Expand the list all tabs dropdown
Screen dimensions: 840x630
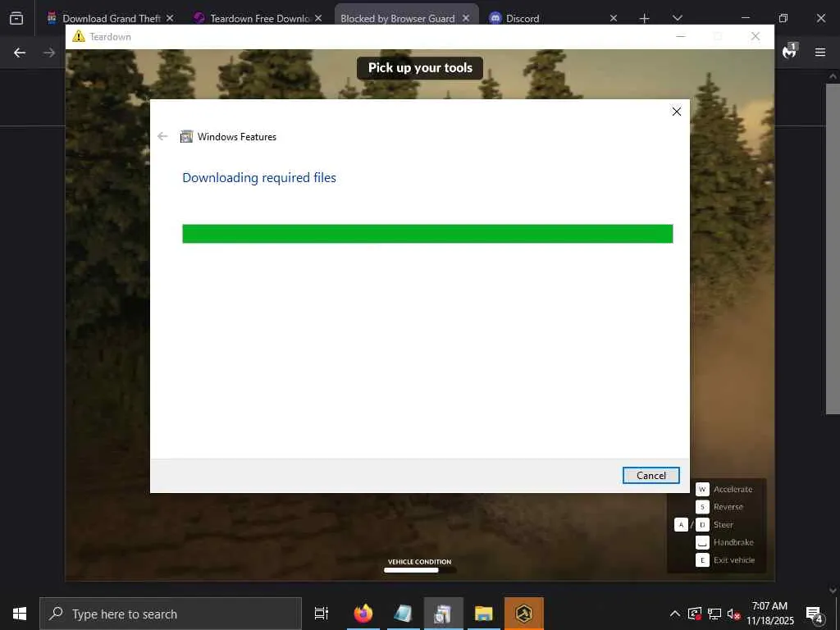click(x=677, y=18)
